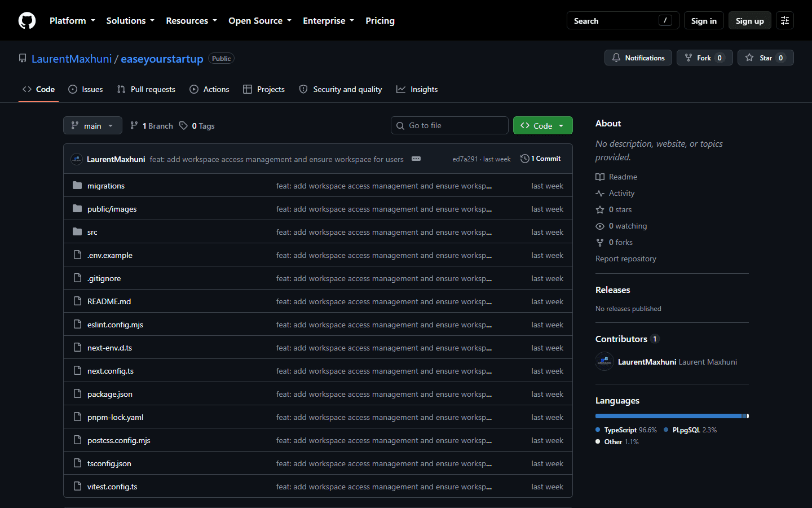Click the public/images folder icon

pyautogui.click(x=77, y=209)
